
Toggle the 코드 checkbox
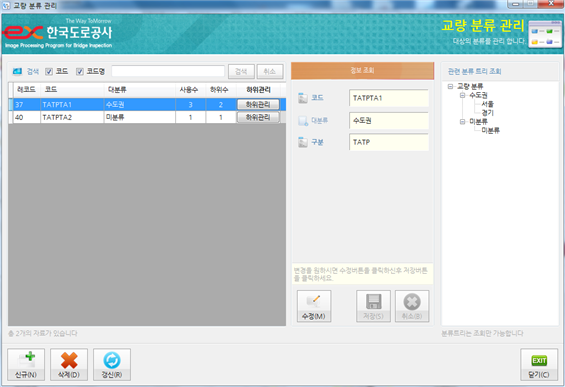pyautogui.click(x=49, y=72)
